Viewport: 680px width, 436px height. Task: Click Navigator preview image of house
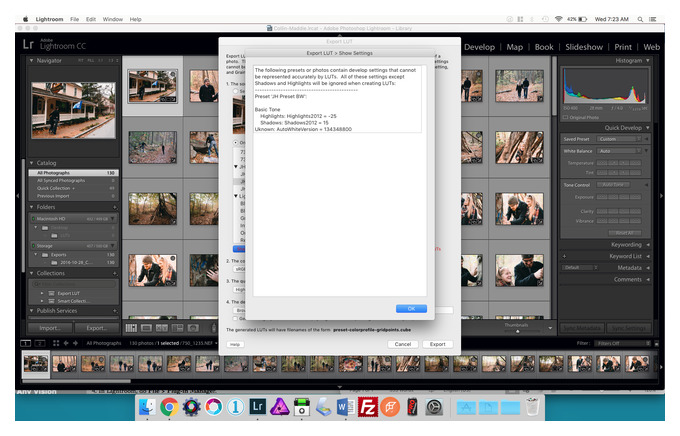(x=73, y=110)
